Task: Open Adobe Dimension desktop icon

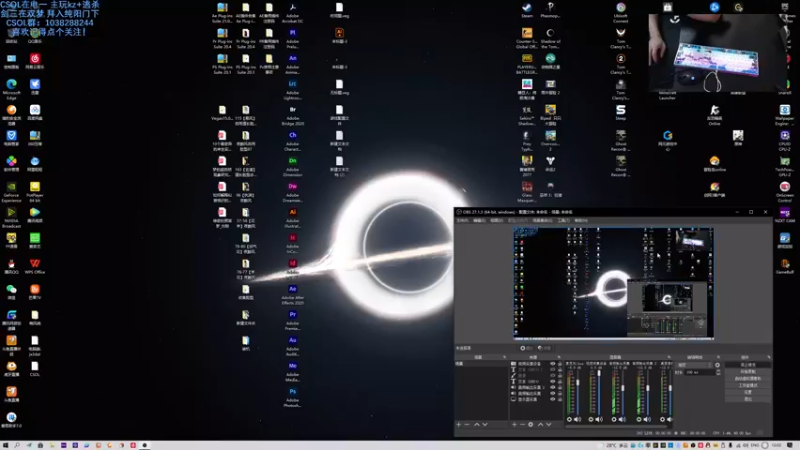Action: [x=292, y=166]
